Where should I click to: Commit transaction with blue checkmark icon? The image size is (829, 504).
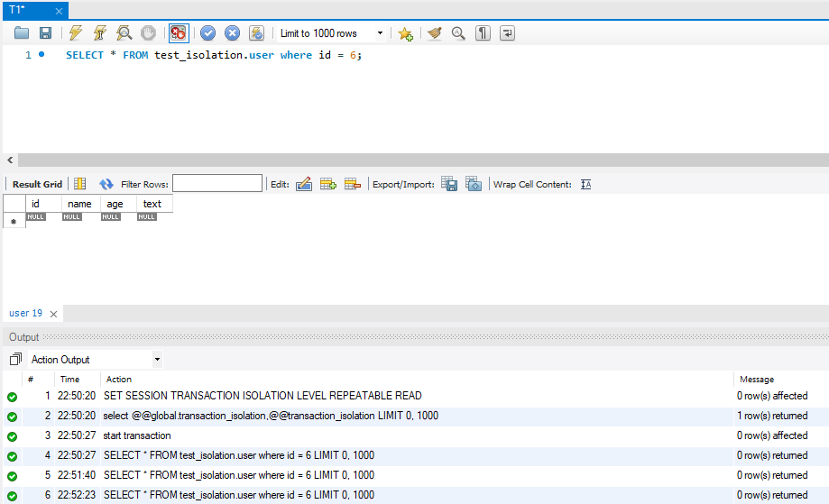pos(207,33)
